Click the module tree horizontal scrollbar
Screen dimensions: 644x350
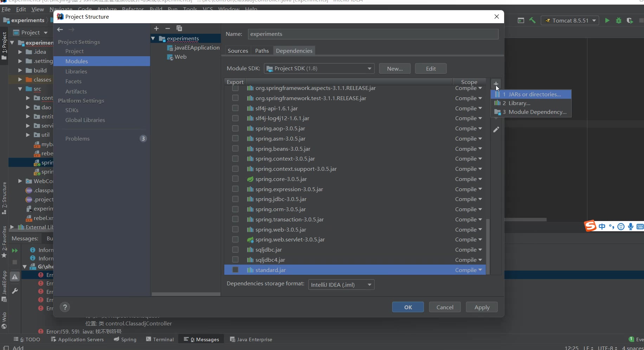point(186,294)
